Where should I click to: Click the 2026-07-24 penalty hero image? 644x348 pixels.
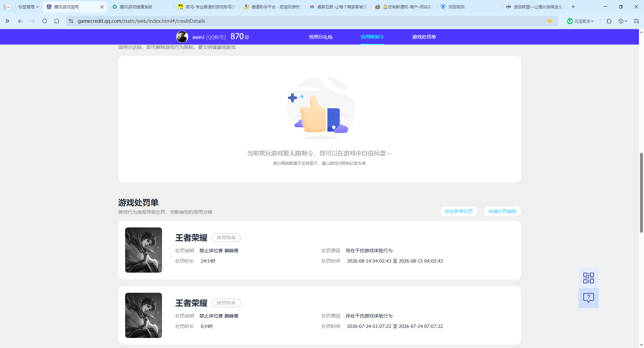tap(144, 315)
